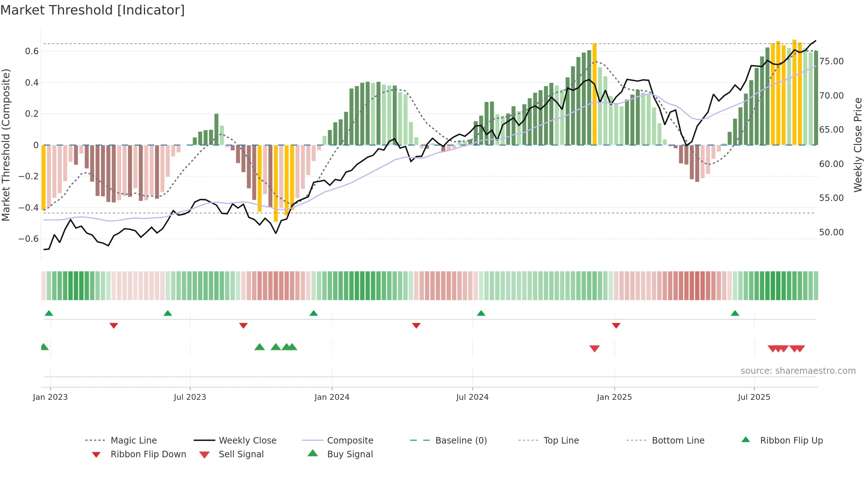Viewport: 868px width, 488px height.
Task: Click the buy signal marker at chart start
Action: point(44,347)
